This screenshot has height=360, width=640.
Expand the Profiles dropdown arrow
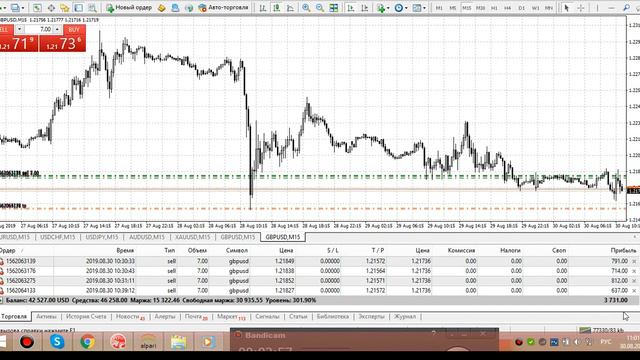[x=22, y=8]
